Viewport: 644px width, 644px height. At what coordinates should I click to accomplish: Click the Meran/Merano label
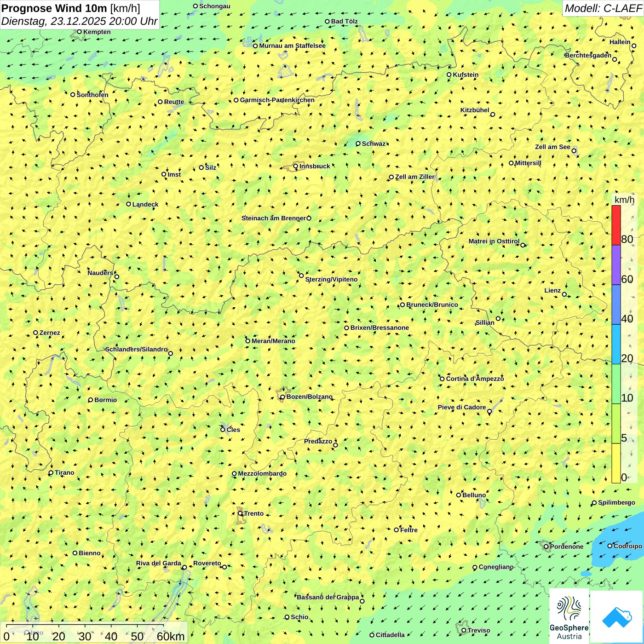273,341
